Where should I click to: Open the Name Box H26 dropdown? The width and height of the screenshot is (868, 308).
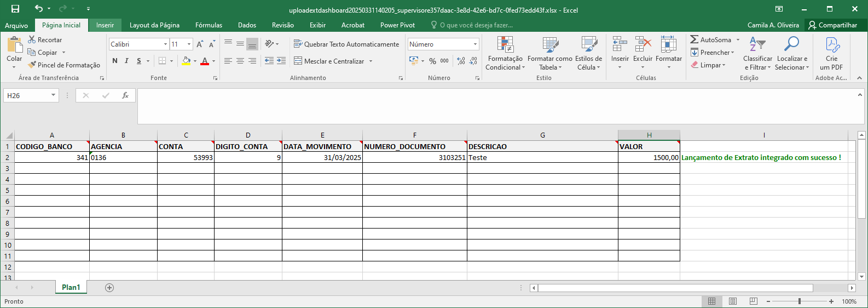53,95
